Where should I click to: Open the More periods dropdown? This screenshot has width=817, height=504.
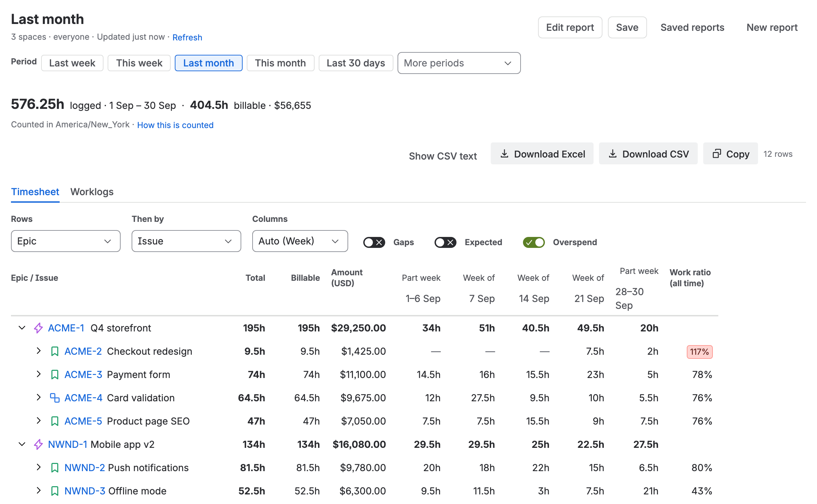(x=459, y=63)
